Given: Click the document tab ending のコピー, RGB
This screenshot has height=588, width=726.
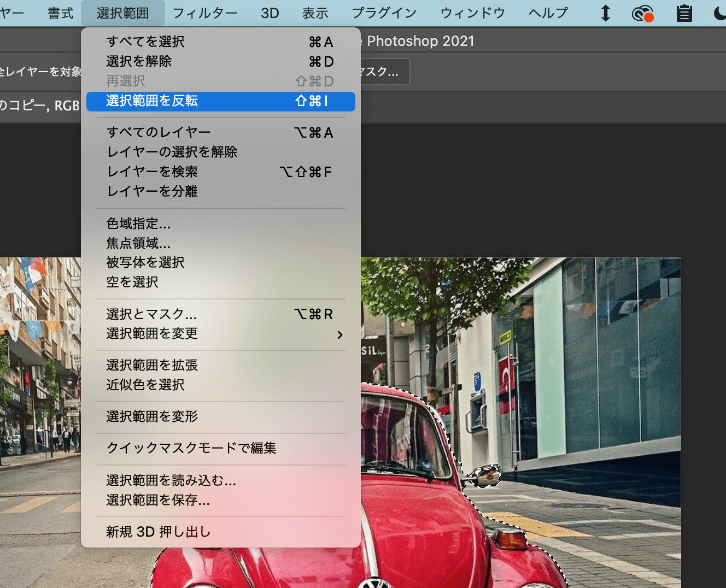Looking at the screenshot, I should click(40, 106).
